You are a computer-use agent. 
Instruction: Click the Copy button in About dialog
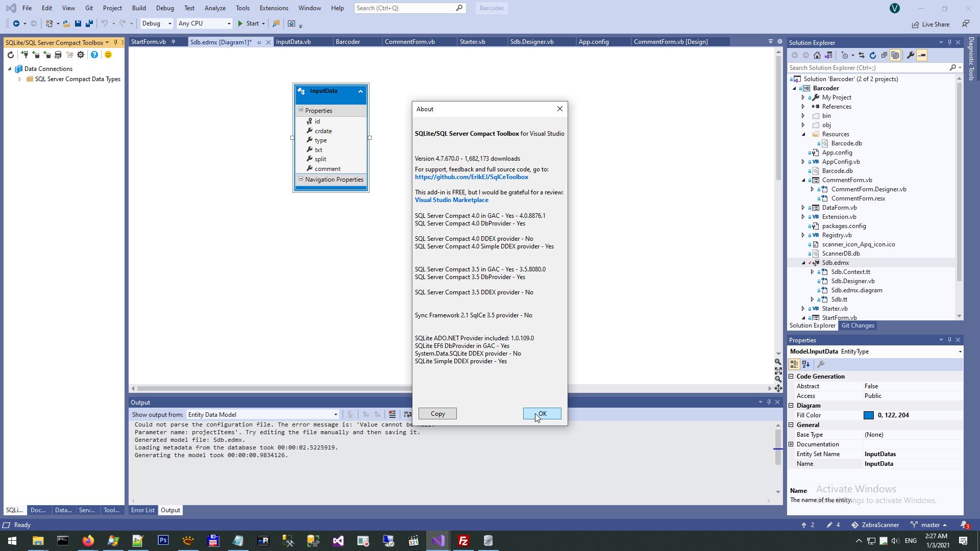click(x=437, y=414)
